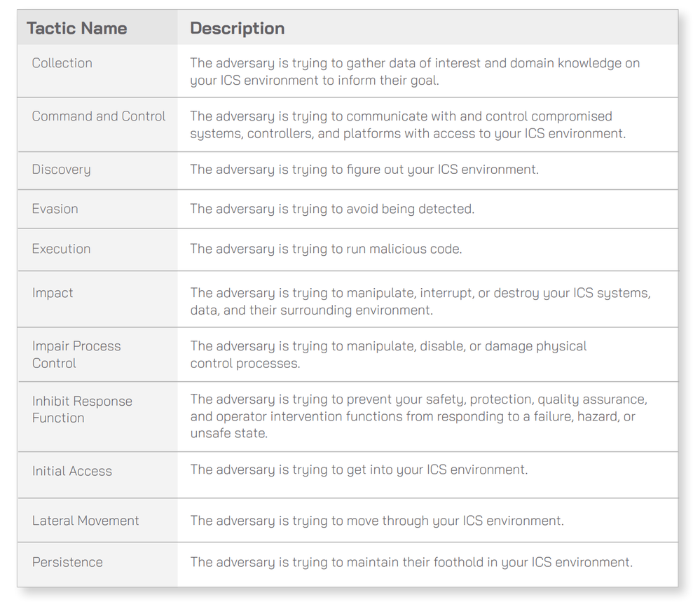Select the description about preventing safety functions

pyautogui.click(x=418, y=416)
